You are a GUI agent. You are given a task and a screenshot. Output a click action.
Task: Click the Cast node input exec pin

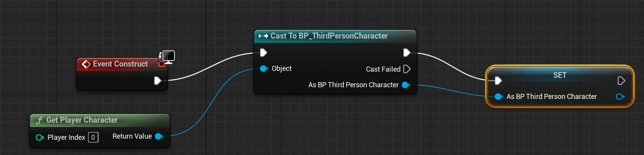pyautogui.click(x=263, y=53)
